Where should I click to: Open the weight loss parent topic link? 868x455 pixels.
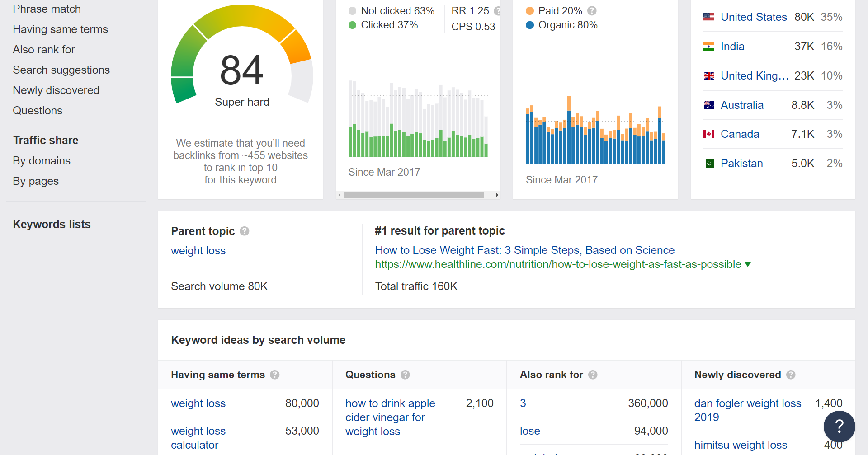click(198, 251)
